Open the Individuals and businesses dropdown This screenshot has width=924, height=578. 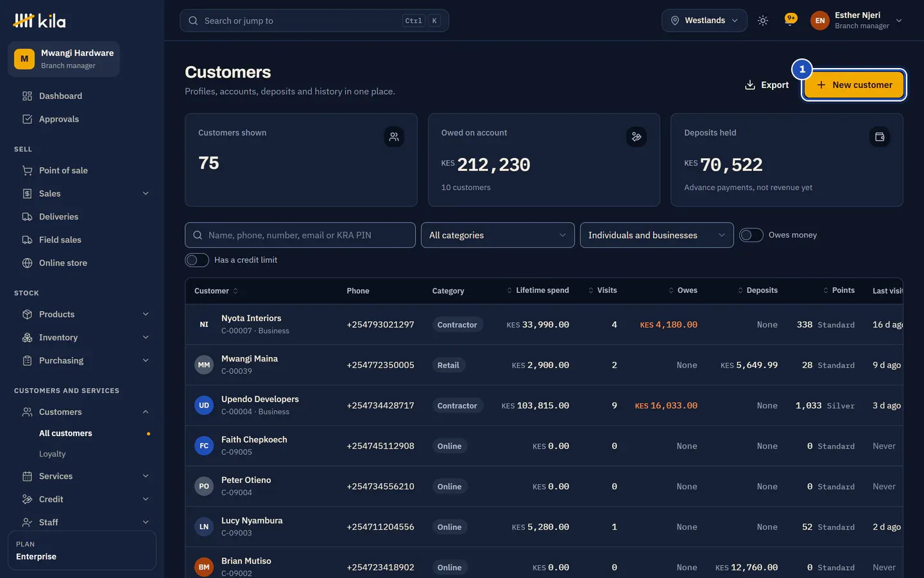pos(657,235)
